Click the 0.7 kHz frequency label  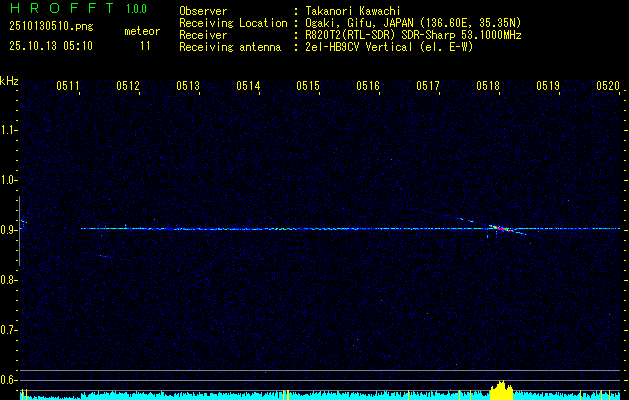(x=8, y=330)
